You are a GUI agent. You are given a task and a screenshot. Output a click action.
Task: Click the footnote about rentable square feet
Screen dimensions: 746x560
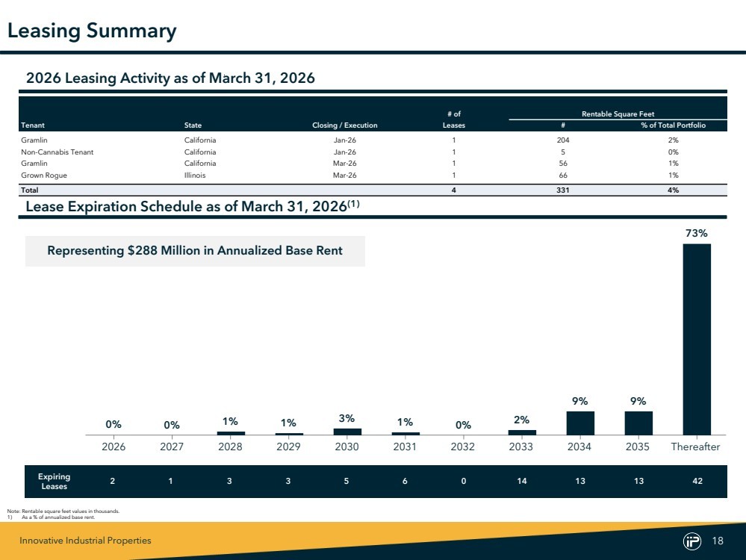(x=63, y=511)
